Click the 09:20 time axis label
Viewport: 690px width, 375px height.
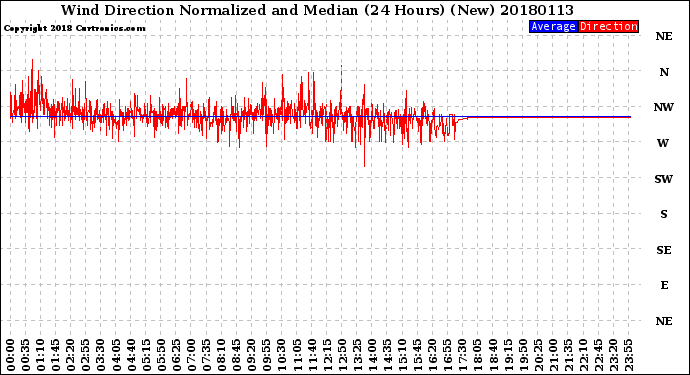[252, 355]
